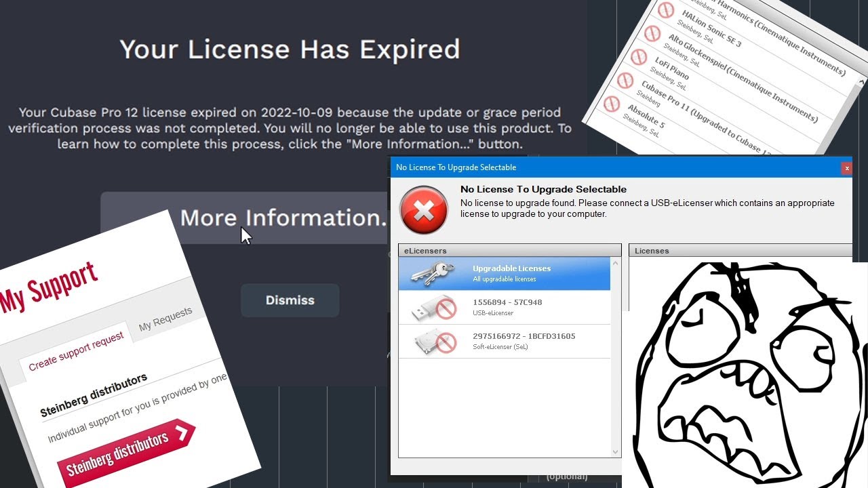Click the My Support page heading
Viewport: 868px width, 488px height.
click(x=50, y=287)
